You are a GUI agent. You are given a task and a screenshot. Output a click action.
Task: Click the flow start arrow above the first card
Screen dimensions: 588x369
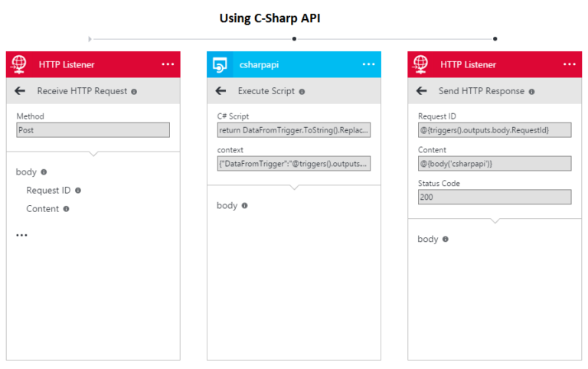click(x=90, y=39)
